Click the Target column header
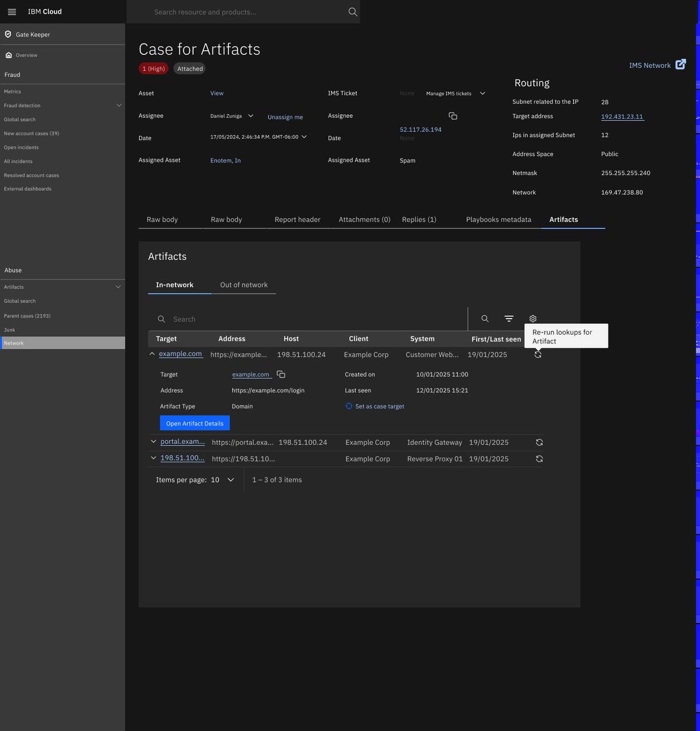This screenshot has width=700, height=731. 166,339
